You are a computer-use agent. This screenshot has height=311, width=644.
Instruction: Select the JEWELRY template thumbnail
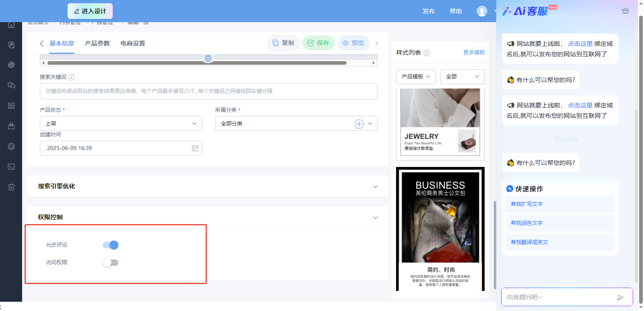tap(440, 124)
